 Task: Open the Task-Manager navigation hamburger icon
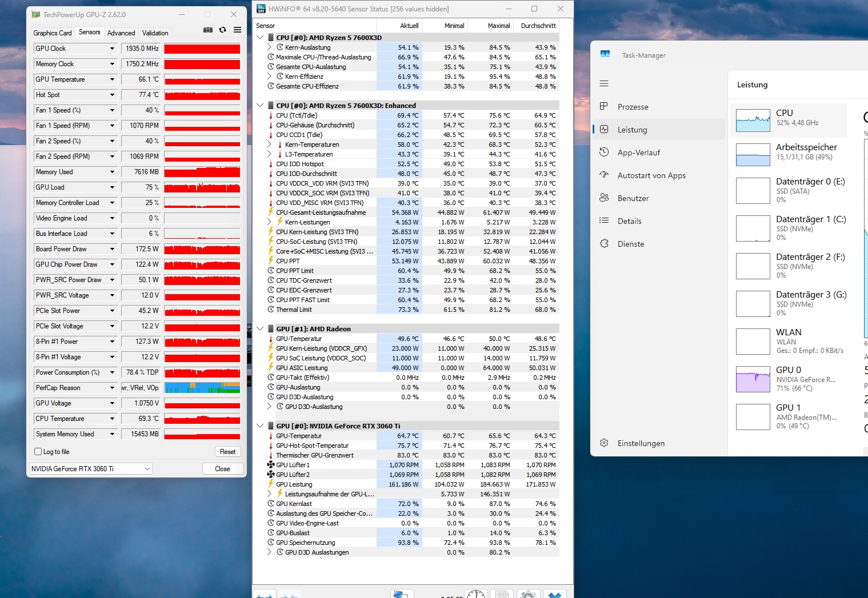pyautogui.click(x=604, y=83)
